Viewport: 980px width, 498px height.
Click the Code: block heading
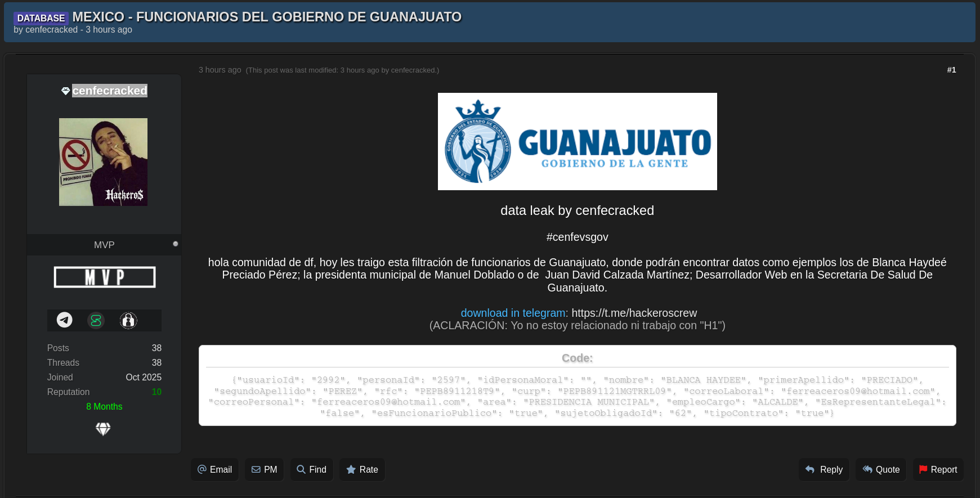[x=577, y=358]
